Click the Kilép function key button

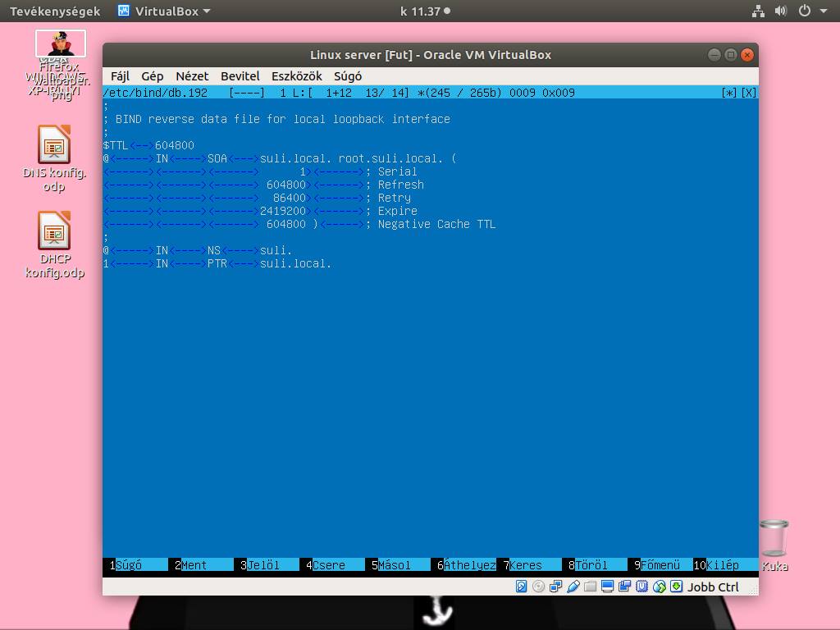(x=722, y=565)
